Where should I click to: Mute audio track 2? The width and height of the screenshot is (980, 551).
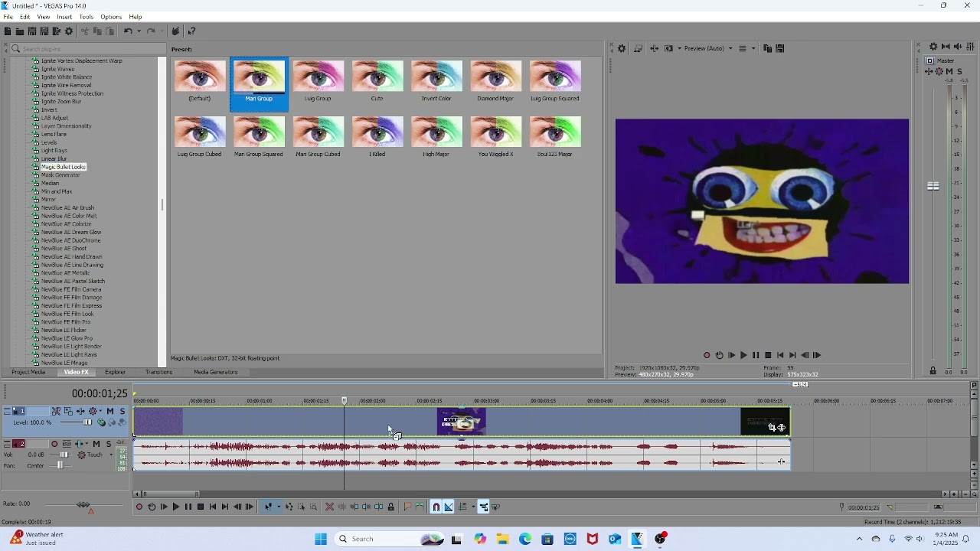pyautogui.click(x=96, y=444)
